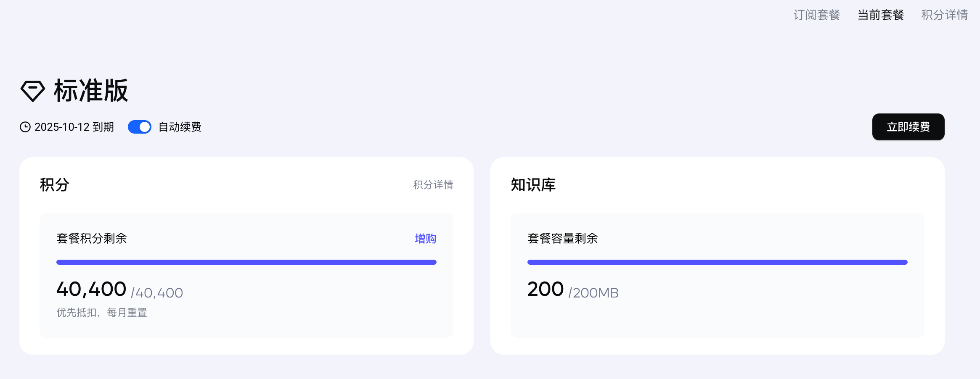The width and height of the screenshot is (980, 379).
Task: Click the 增购 link
Action: (x=425, y=239)
